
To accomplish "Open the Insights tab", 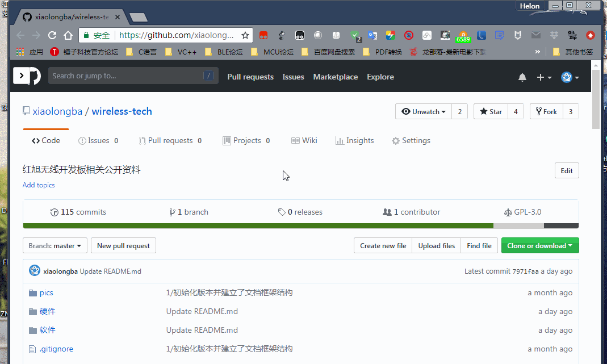I will tap(354, 141).
